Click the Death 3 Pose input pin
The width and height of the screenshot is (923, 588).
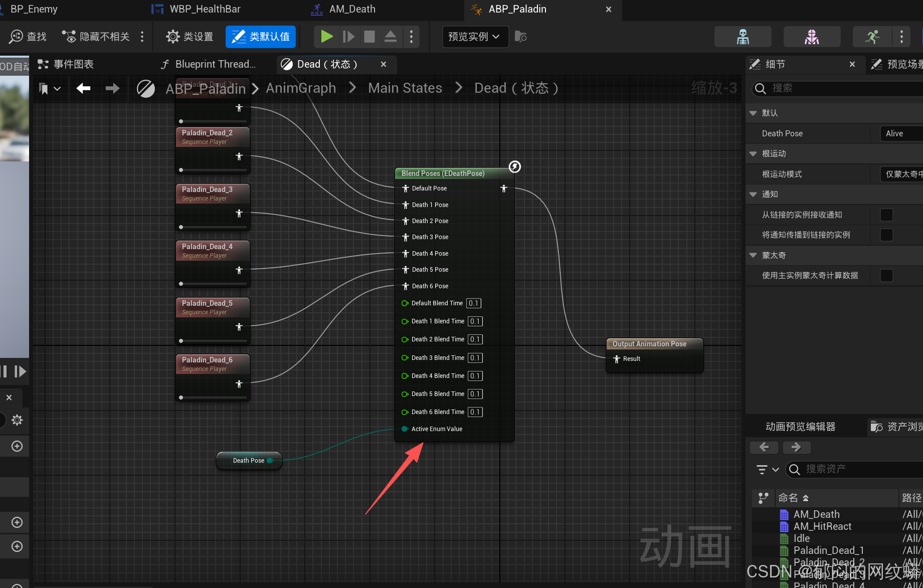(x=406, y=237)
